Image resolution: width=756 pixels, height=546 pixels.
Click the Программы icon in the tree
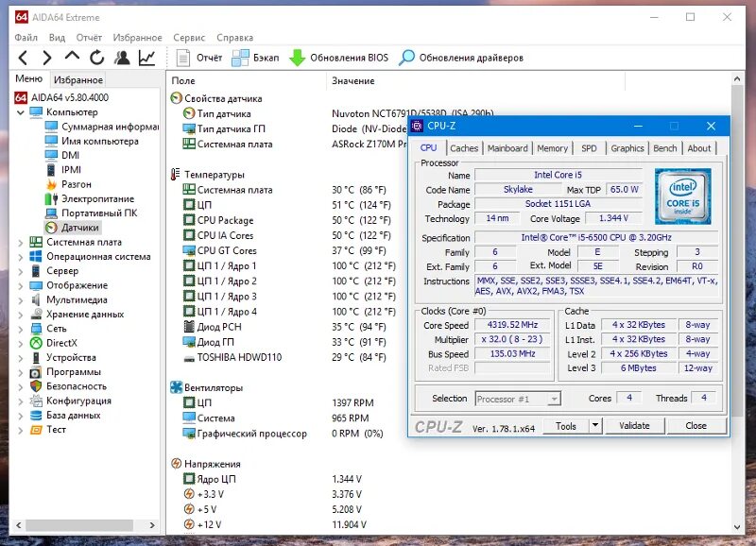tap(36, 372)
